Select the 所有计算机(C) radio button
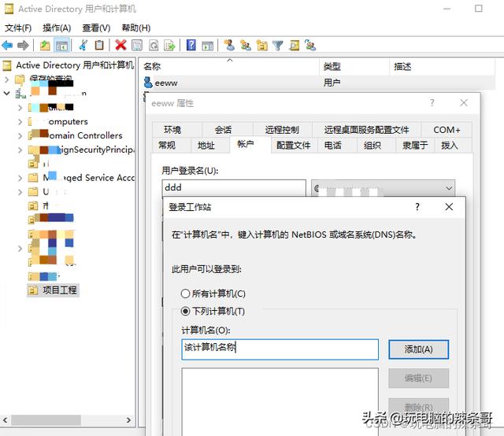 click(185, 294)
